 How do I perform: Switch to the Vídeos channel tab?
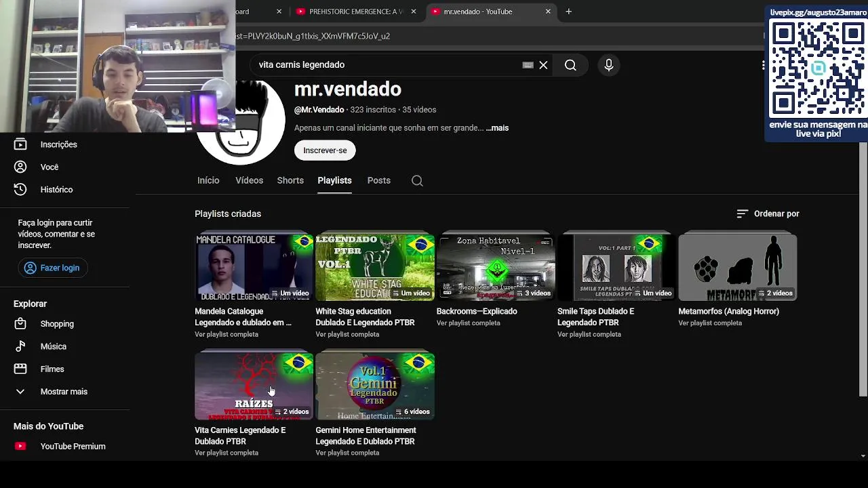[249, 180]
